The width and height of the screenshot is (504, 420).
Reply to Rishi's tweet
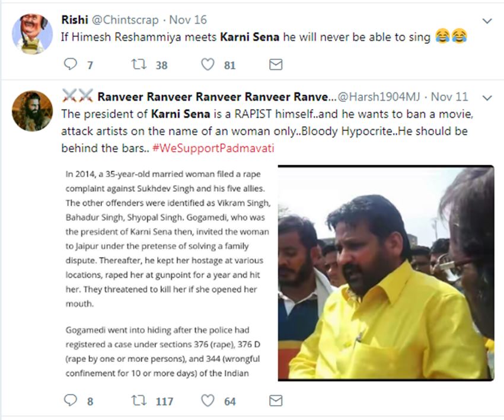pyautogui.click(x=71, y=65)
